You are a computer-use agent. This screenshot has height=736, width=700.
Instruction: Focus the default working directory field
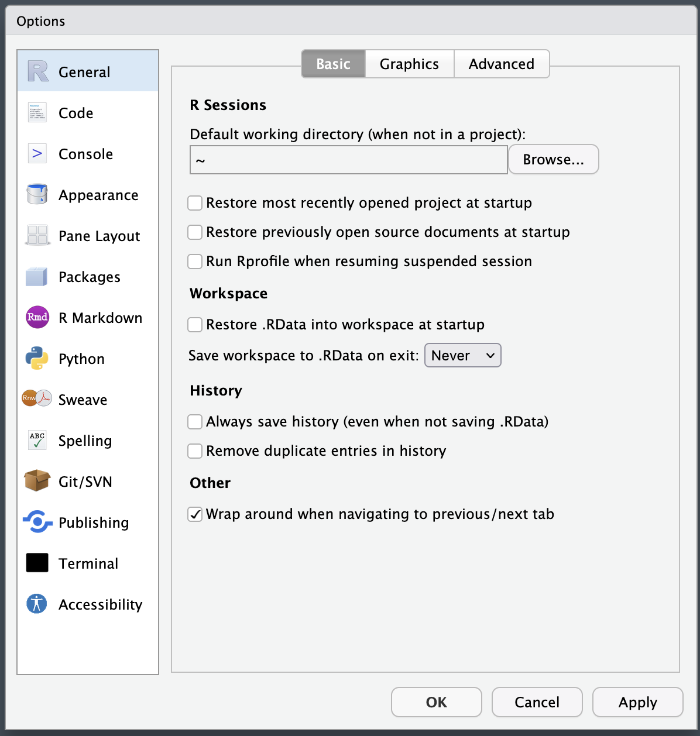[x=349, y=160]
